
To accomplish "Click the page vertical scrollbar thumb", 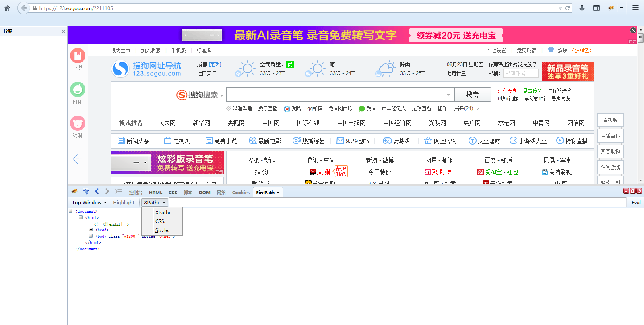I will pyautogui.click(x=641, y=38).
